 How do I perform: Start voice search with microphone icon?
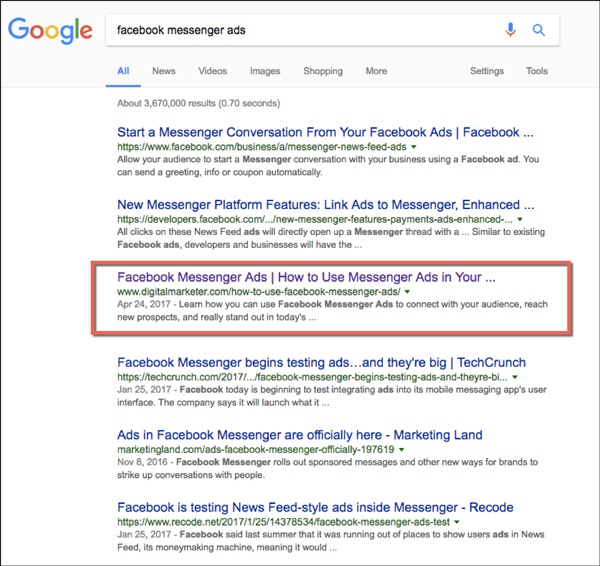coord(510,29)
